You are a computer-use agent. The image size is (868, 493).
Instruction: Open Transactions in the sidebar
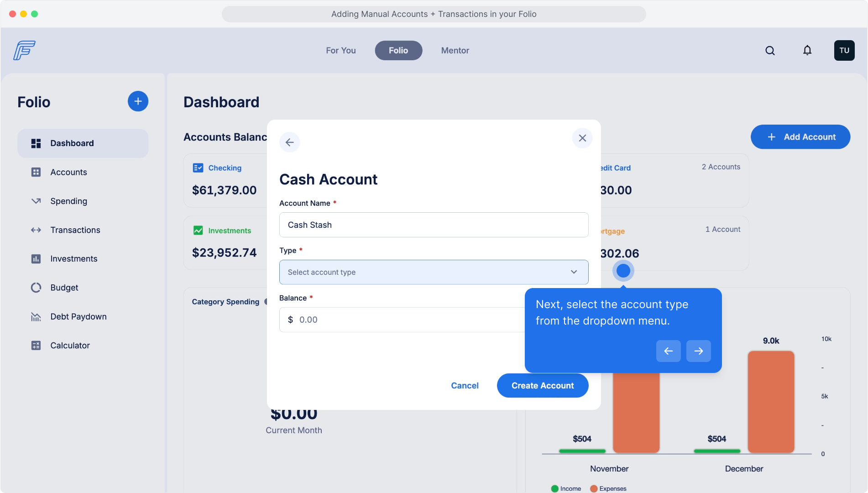pyautogui.click(x=75, y=230)
